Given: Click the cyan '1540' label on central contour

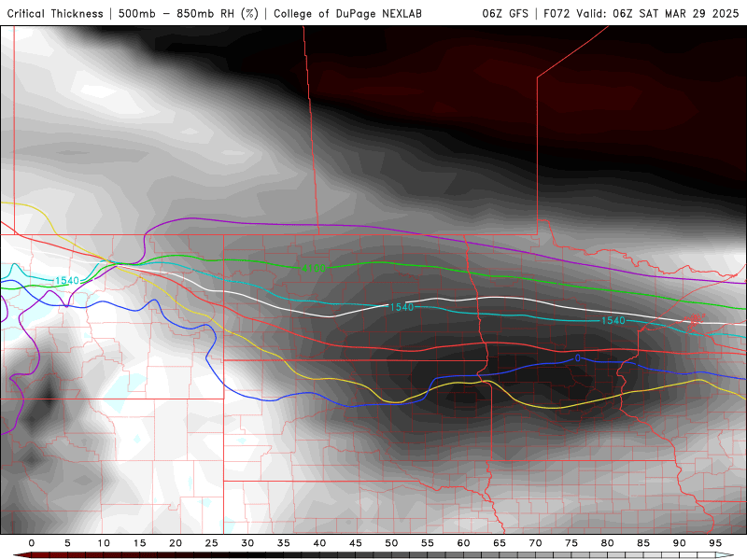Looking at the screenshot, I should tap(402, 308).
